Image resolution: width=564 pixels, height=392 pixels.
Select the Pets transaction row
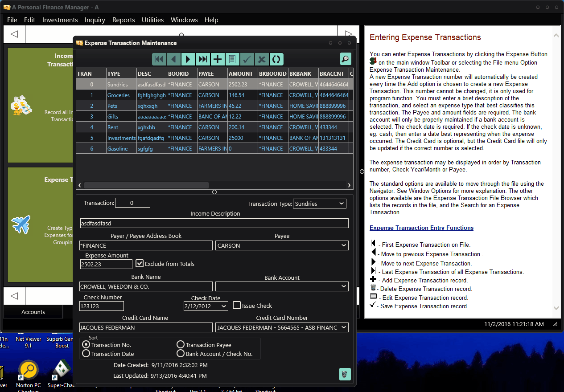[214, 106]
